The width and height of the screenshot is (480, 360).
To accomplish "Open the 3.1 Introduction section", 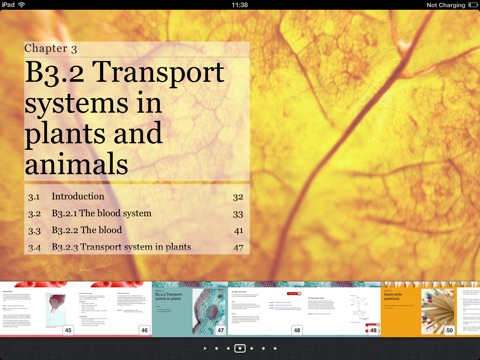I will coord(137,197).
